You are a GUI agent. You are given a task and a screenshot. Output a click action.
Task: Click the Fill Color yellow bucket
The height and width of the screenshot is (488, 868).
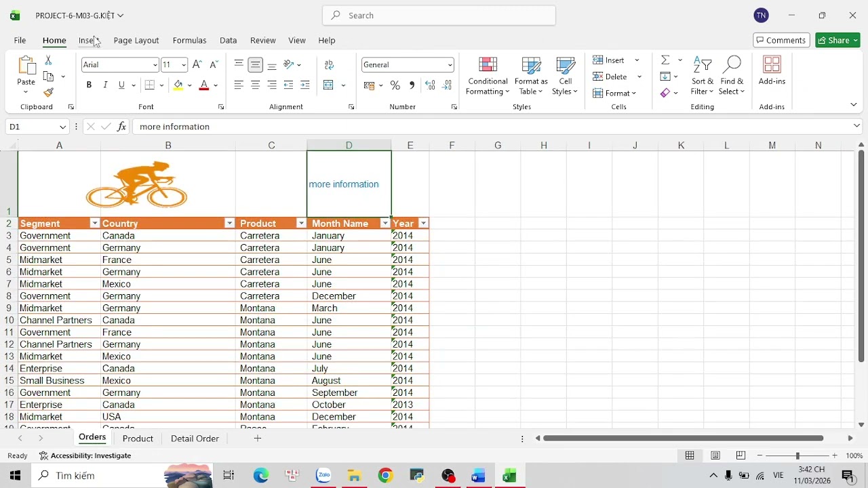[x=178, y=85]
